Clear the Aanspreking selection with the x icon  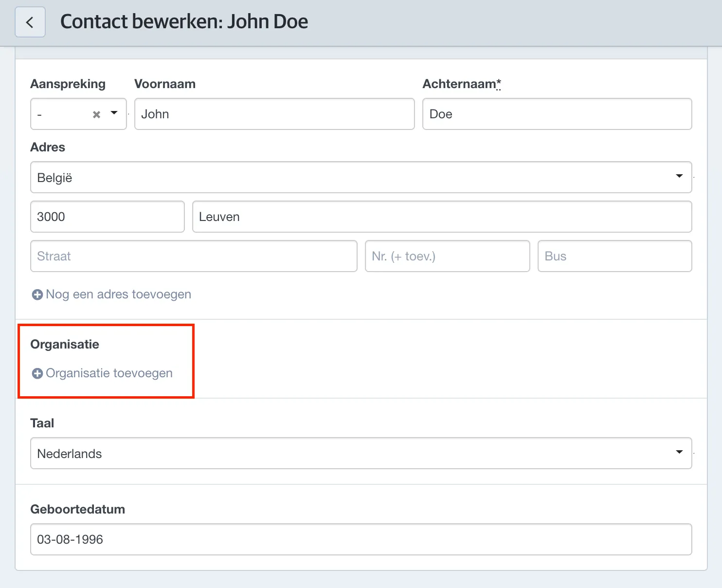point(96,114)
